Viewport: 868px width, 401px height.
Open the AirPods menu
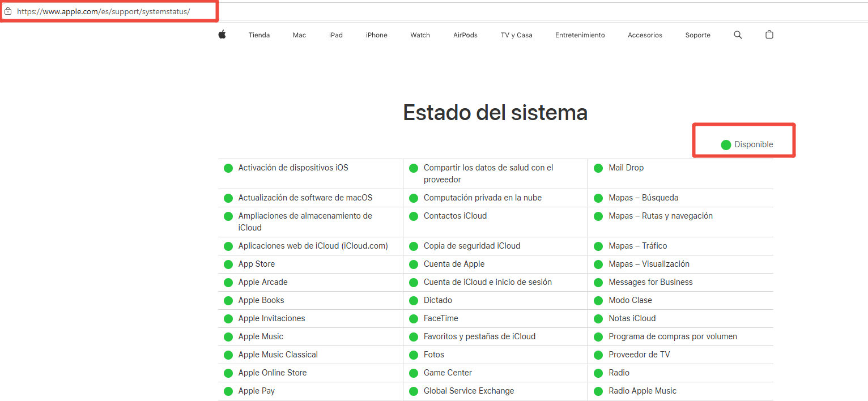point(465,35)
